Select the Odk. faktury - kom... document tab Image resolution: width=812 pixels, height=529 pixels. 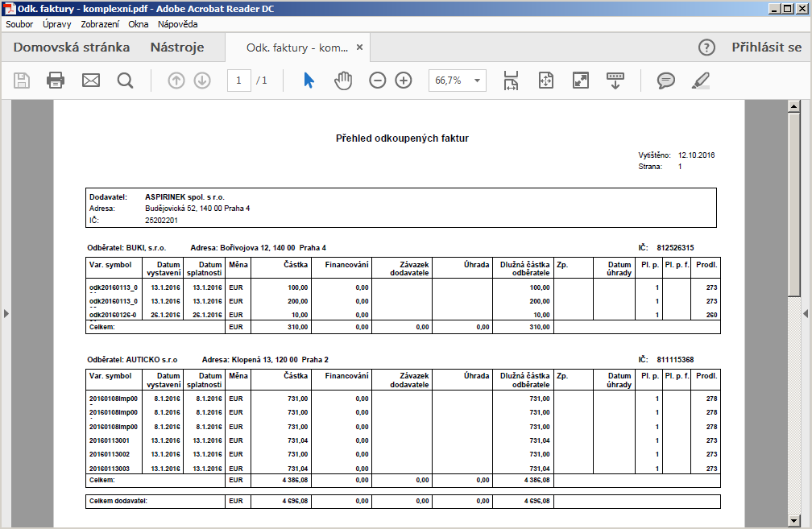point(297,48)
